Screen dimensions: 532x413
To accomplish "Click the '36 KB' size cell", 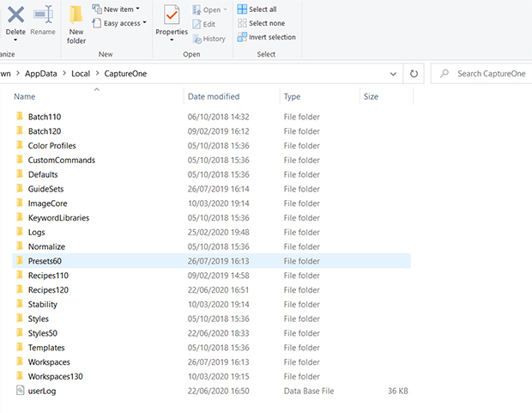I will point(398,391).
